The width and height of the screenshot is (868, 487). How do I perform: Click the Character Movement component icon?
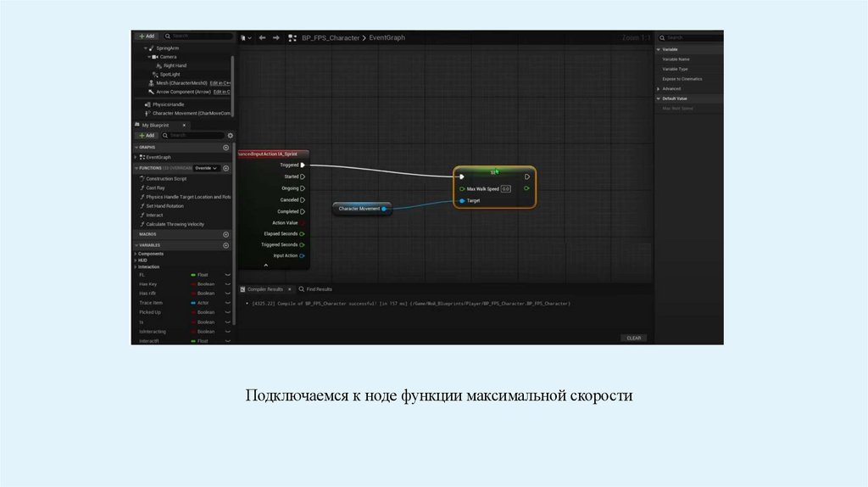coord(147,113)
